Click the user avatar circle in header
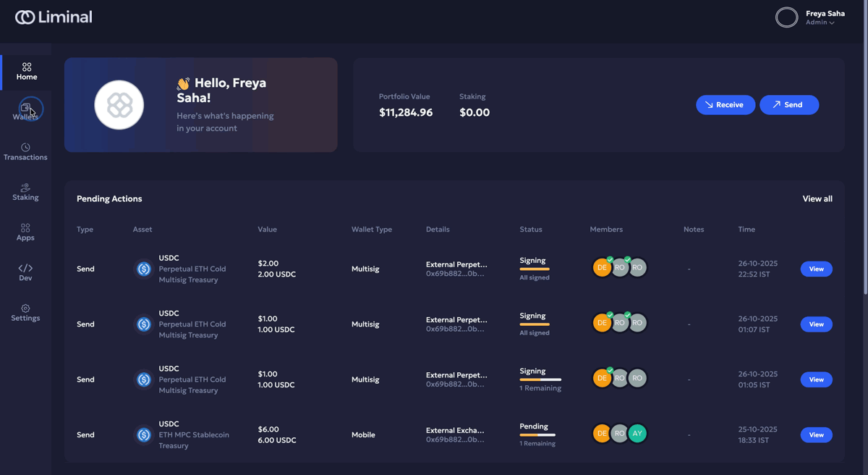 click(x=786, y=17)
